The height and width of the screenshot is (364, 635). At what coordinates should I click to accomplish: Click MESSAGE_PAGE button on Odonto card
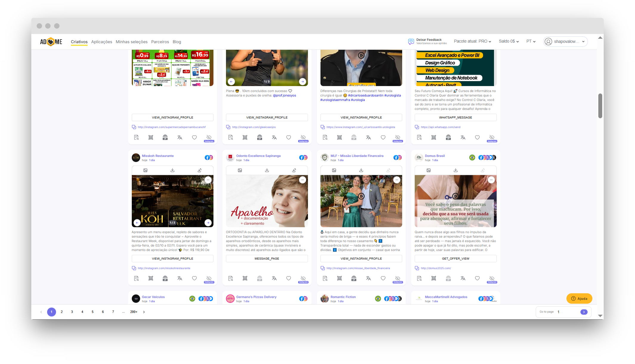click(x=267, y=259)
